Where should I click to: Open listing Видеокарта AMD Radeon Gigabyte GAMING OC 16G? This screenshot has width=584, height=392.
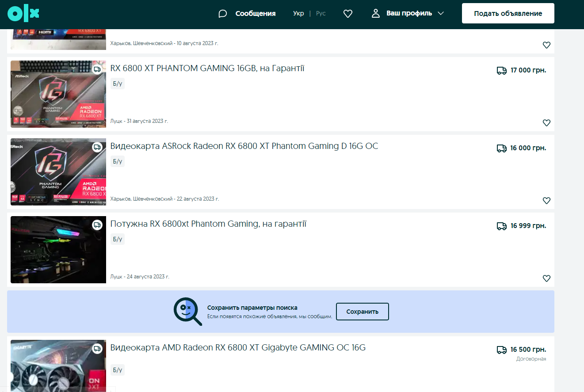click(x=238, y=348)
